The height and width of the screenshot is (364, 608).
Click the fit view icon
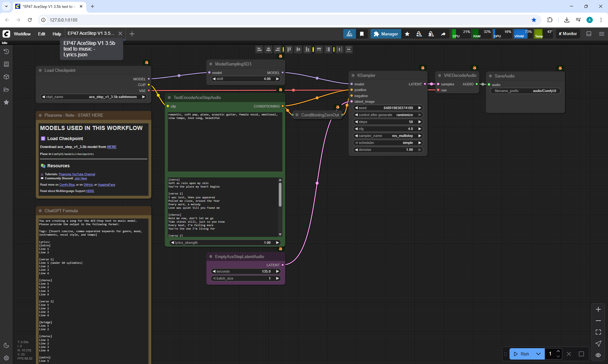click(598, 332)
